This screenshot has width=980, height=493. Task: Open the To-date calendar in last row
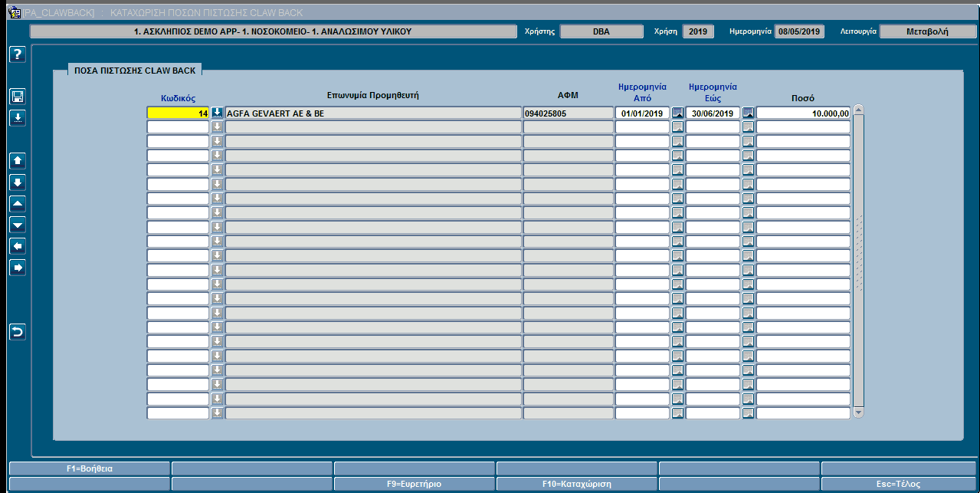click(x=748, y=413)
